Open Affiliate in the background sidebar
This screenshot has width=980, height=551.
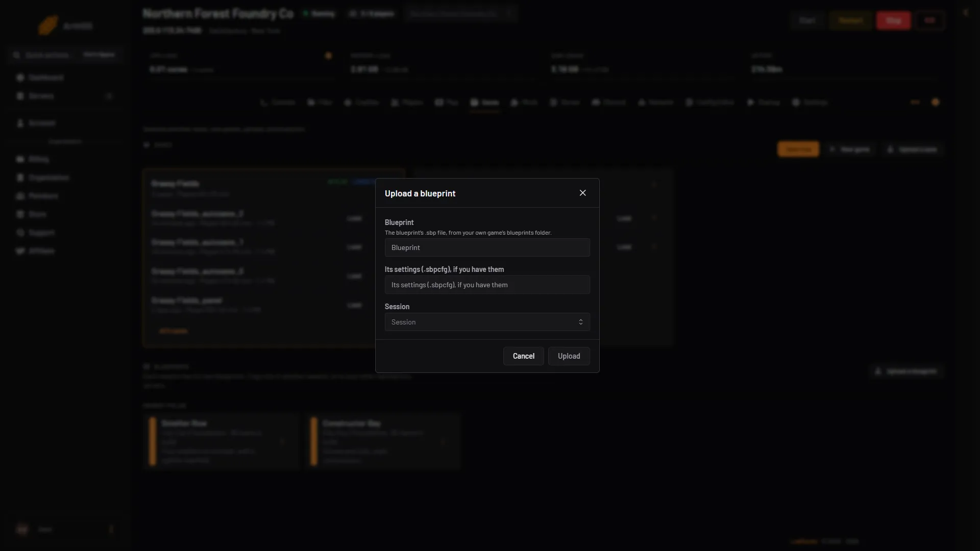coord(65,251)
